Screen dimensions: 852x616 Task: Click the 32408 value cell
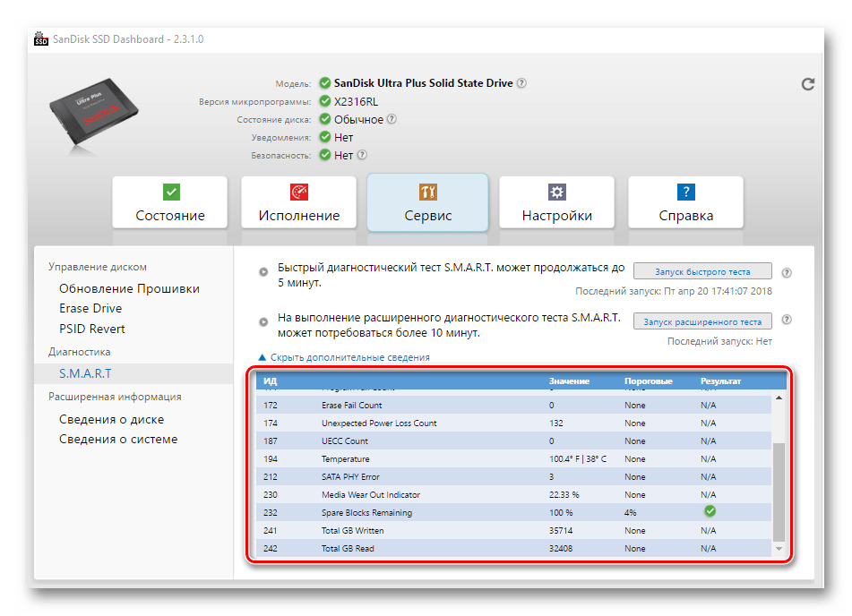pos(561,549)
